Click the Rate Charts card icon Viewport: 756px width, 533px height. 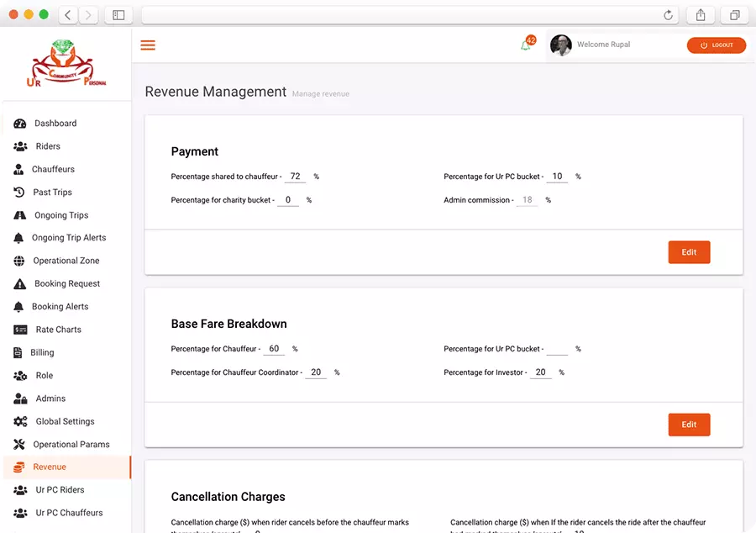pyautogui.click(x=20, y=330)
